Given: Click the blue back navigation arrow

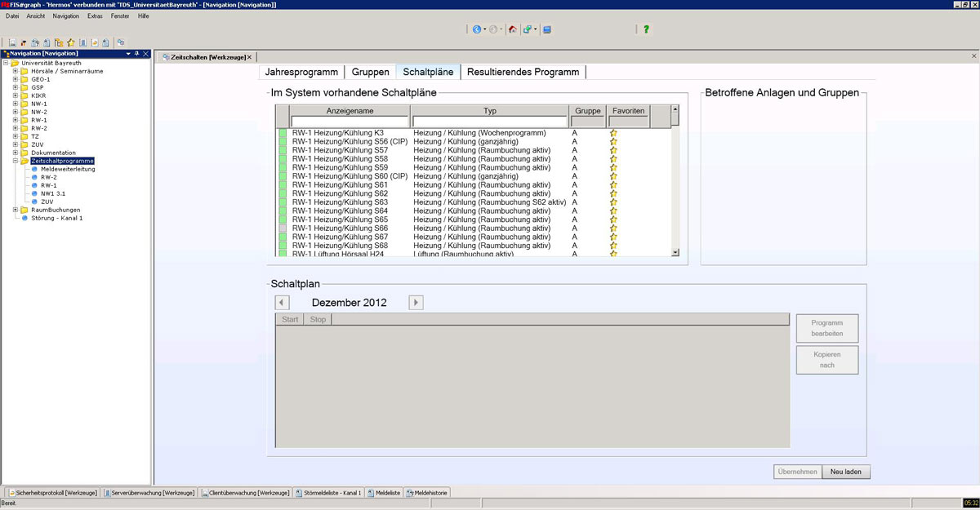Looking at the screenshot, I should [477, 29].
